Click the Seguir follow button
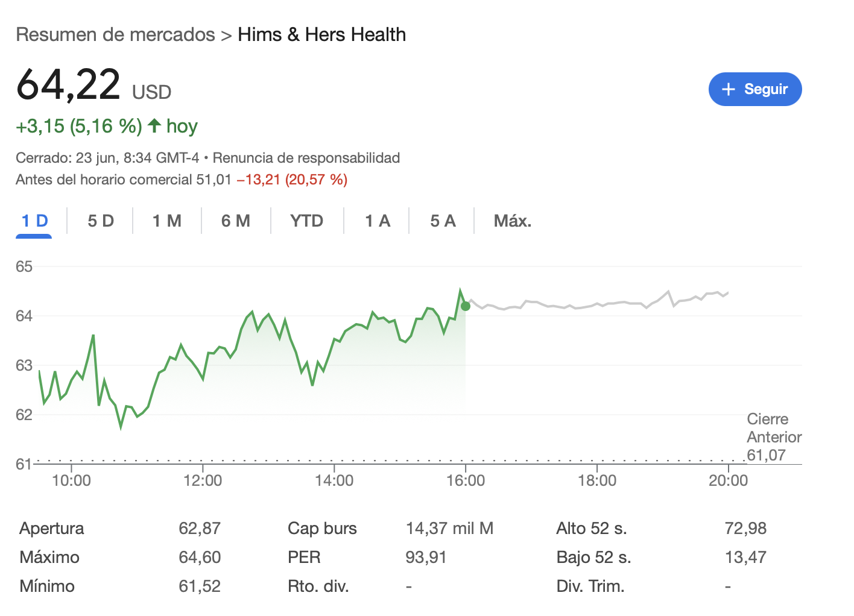854x616 pixels. point(755,89)
